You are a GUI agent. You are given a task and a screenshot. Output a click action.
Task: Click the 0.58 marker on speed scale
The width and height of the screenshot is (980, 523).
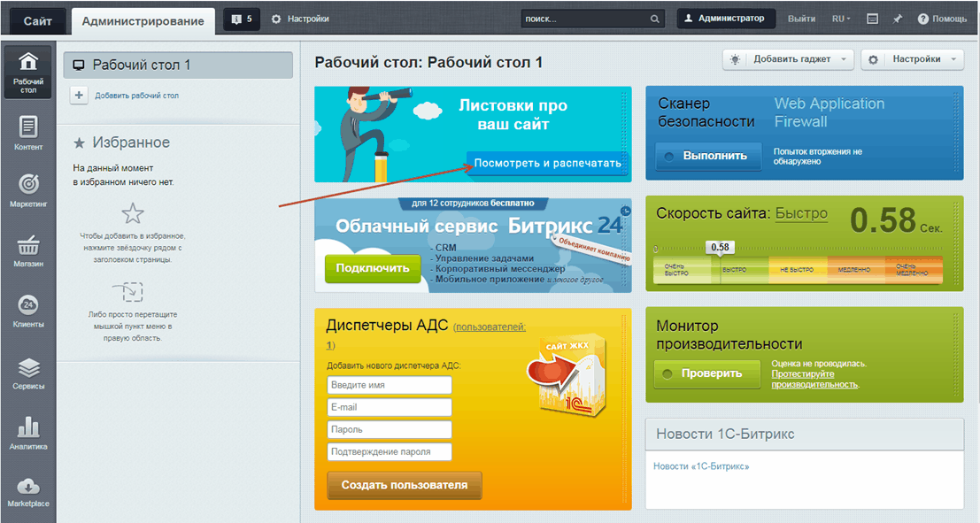point(720,248)
